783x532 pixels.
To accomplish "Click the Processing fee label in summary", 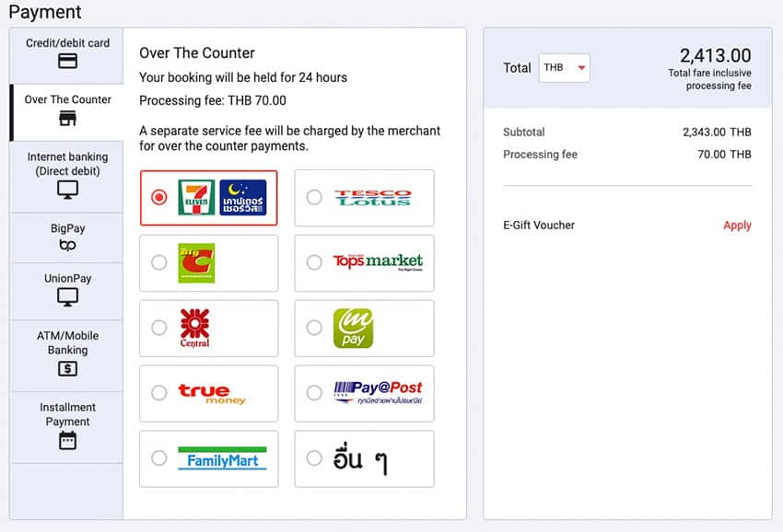I will point(541,155).
